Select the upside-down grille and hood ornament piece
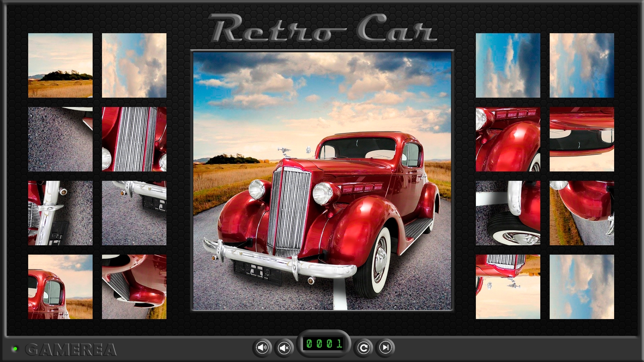Image resolution: width=644 pixels, height=362 pixels. coord(508,287)
